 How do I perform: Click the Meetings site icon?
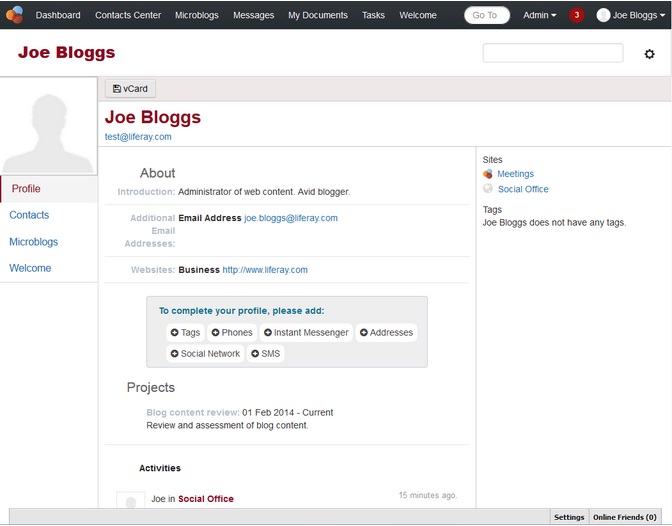click(488, 174)
